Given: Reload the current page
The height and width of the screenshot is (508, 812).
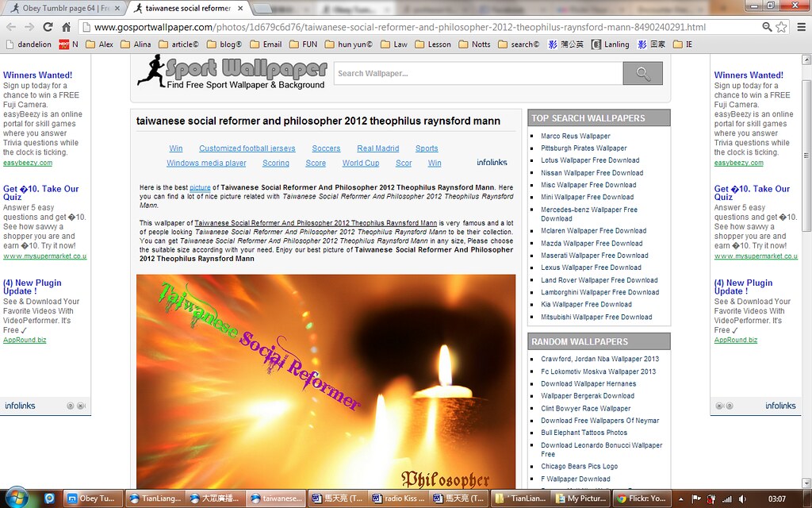Looking at the screenshot, I should pyautogui.click(x=47, y=27).
